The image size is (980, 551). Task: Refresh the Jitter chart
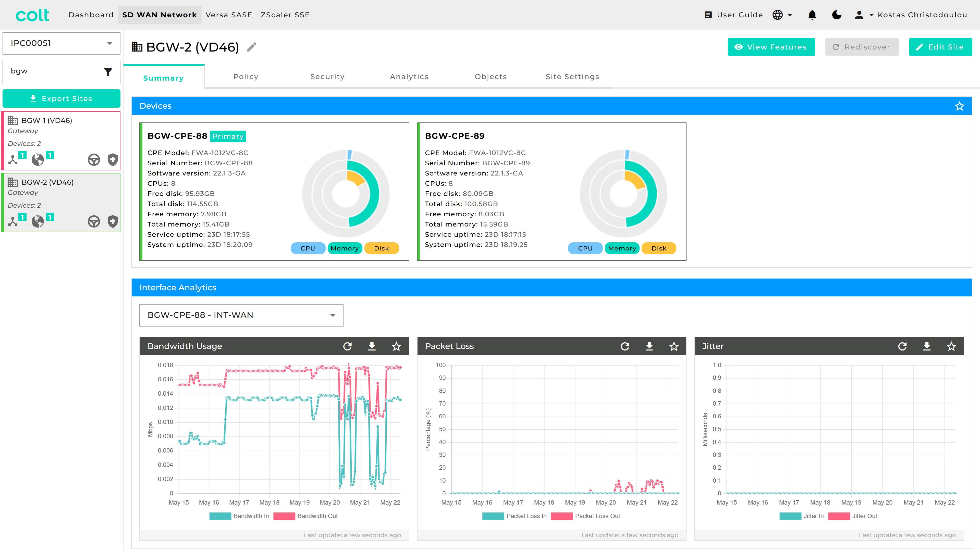tap(902, 346)
